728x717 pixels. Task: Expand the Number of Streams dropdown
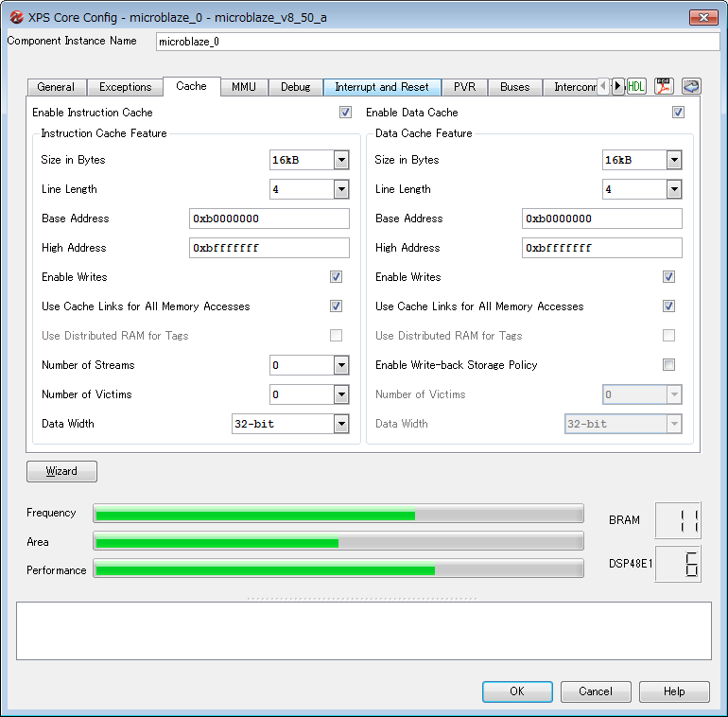(x=340, y=365)
